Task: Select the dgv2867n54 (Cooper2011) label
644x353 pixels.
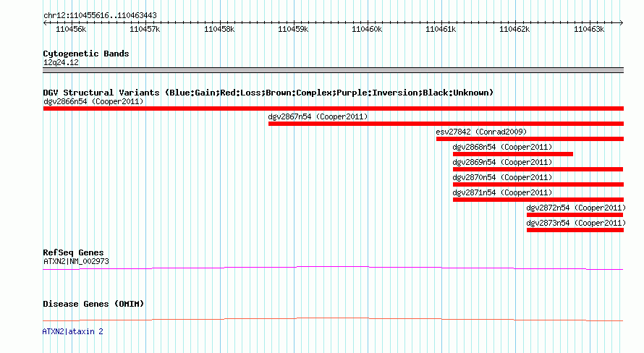Action: pyautogui.click(x=318, y=116)
